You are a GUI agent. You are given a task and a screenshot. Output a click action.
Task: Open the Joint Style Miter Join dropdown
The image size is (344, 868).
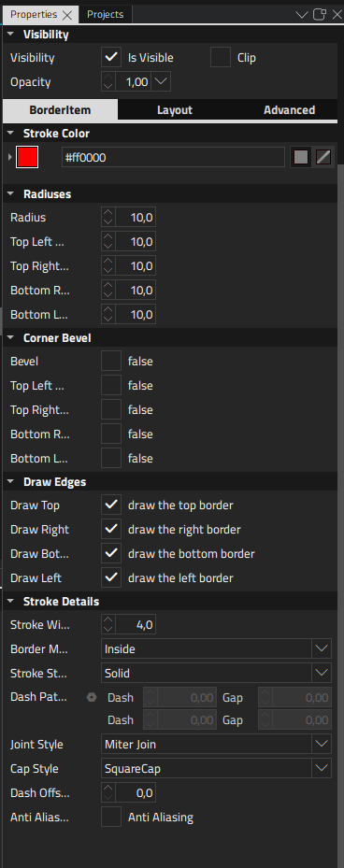click(x=217, y=744)
